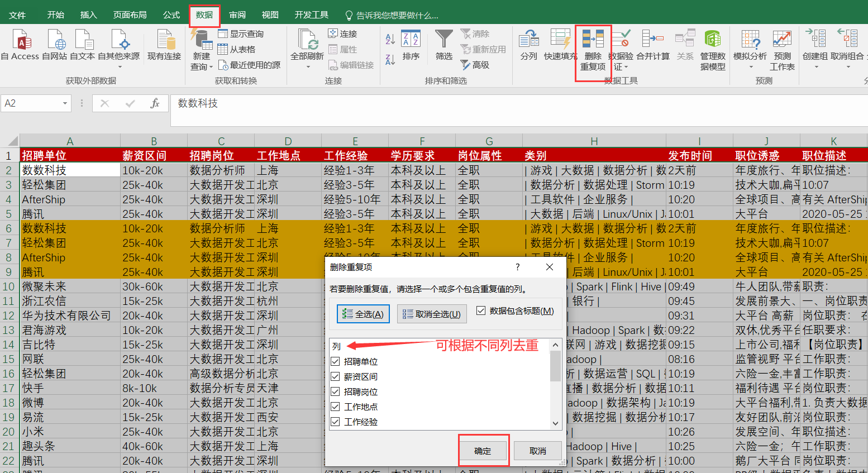The width and height of the screenshot is (868, 473).
Task: Click 编辑链接 edit links
Action: click(x=351, y=65)
